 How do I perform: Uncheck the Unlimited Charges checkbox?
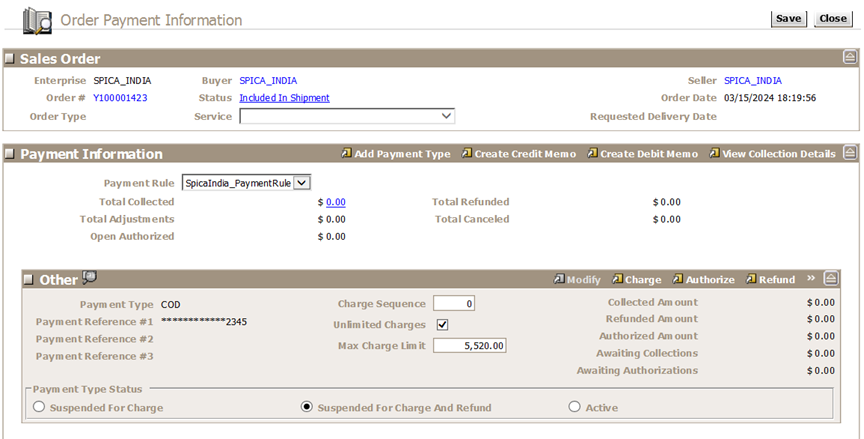[x=442, y=325]
